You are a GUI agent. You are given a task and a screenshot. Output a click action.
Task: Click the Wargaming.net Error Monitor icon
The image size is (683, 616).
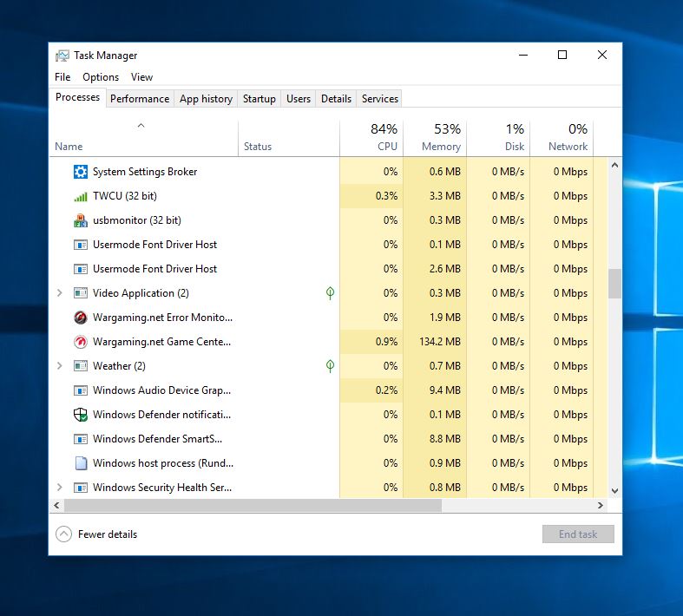click(x=81, y=318)
